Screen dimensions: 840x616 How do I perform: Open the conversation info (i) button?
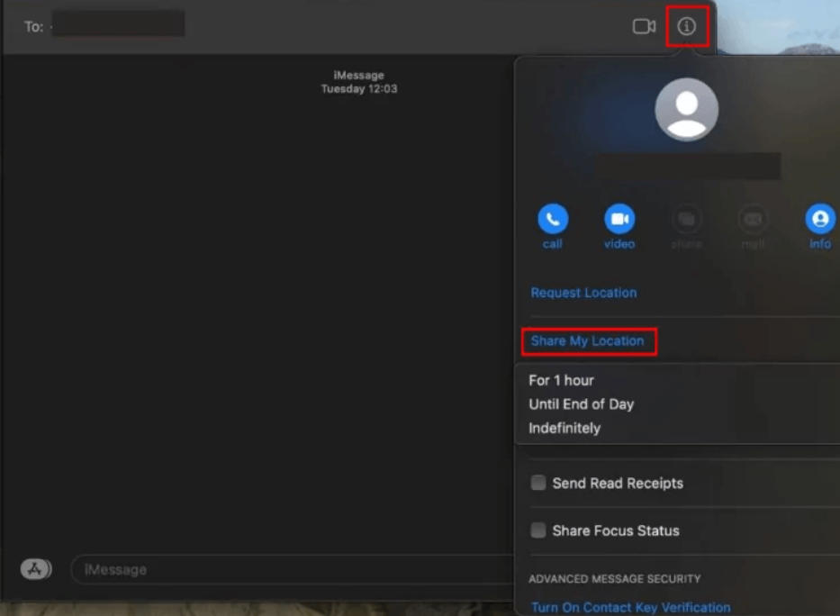coord(685,26)
